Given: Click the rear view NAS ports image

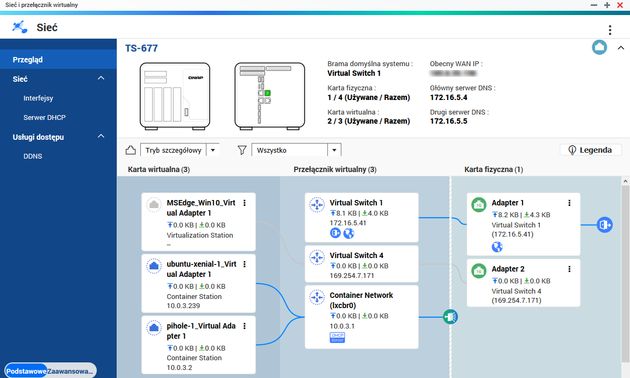Looking at the screenshot, I should (x=270, y=96).
